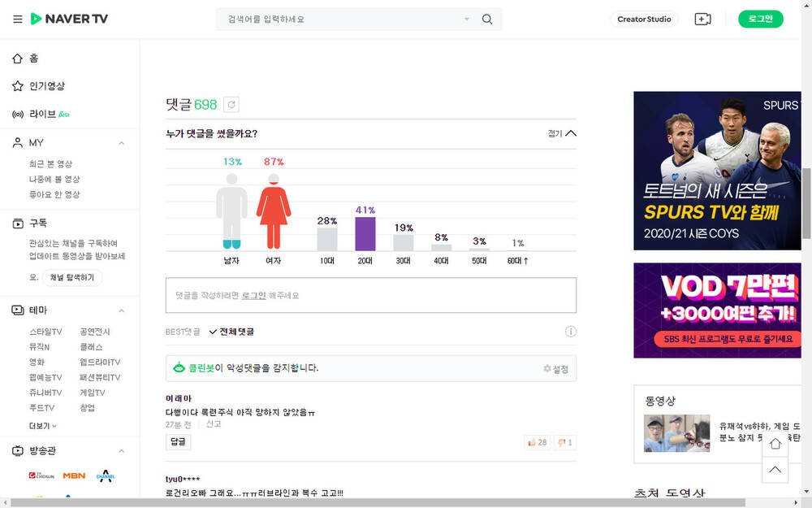Collapse the MY section in sidebar
The width and height of the screenshot is (812, 508).
pos(122,143)
